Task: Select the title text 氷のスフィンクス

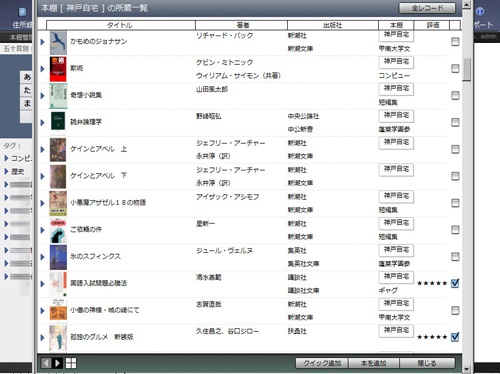Action: pyautogui.click(x=95, y=256)
